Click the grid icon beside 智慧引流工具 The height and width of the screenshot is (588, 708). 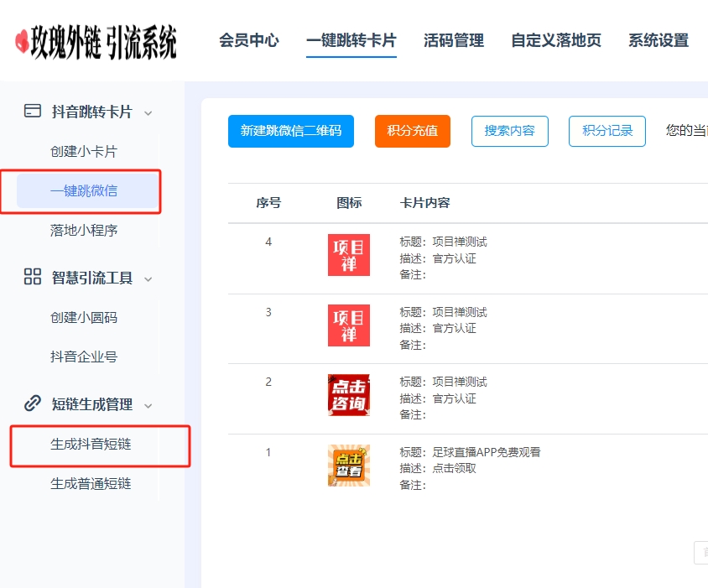33,278
